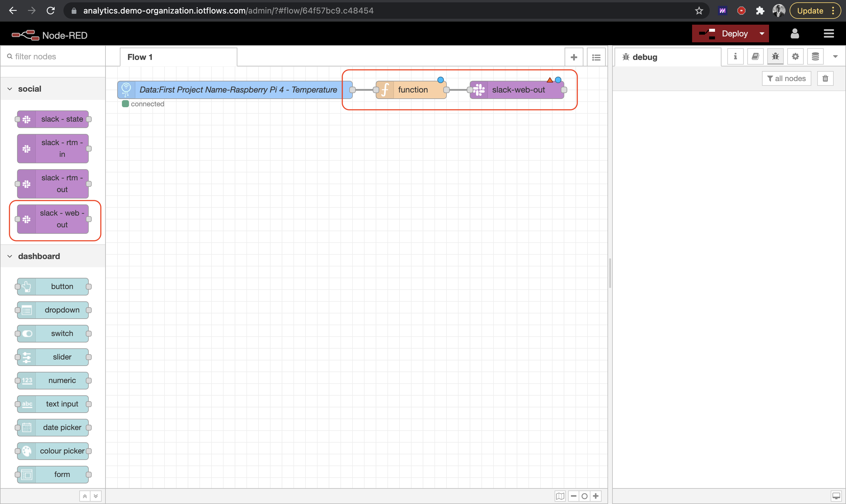This screenshot has width=846, height=504.
Task: Show the list of flows icon
Action: click(596, 57)
